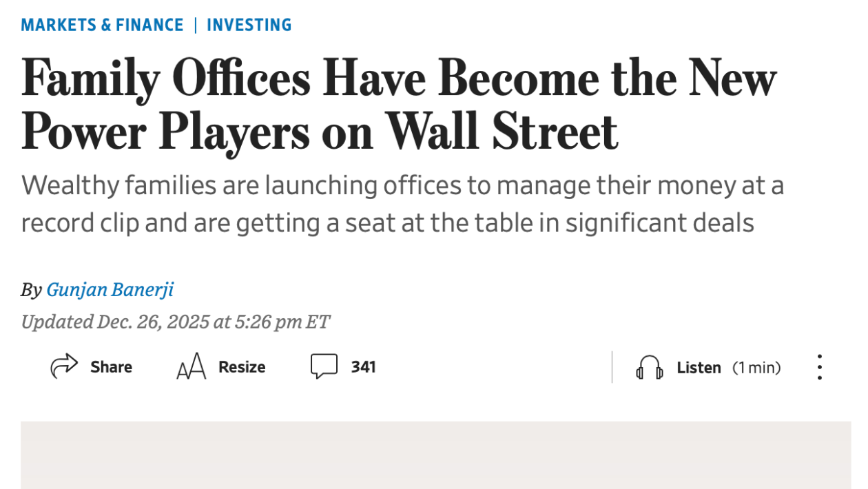Open the three-dot more options menu
Image resolution: width=868 pixels, height=489 pixels.
819,368
